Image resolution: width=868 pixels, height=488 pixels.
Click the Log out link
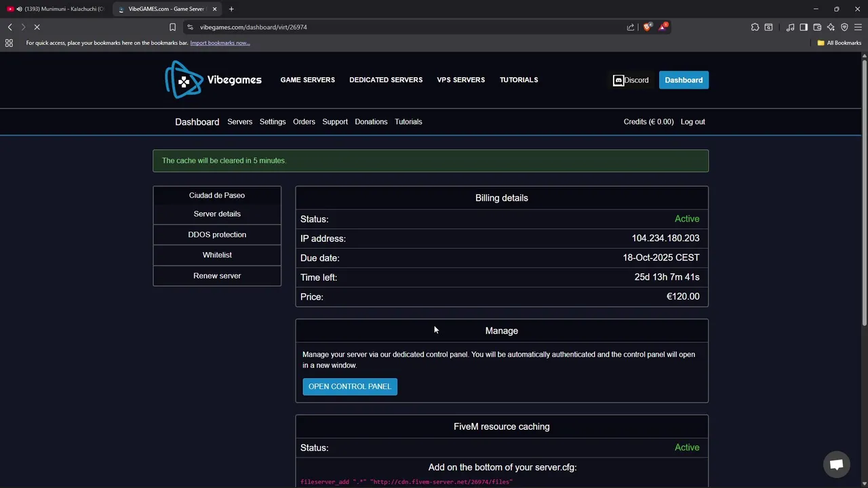pyautogui.click(x=693, y=122)
